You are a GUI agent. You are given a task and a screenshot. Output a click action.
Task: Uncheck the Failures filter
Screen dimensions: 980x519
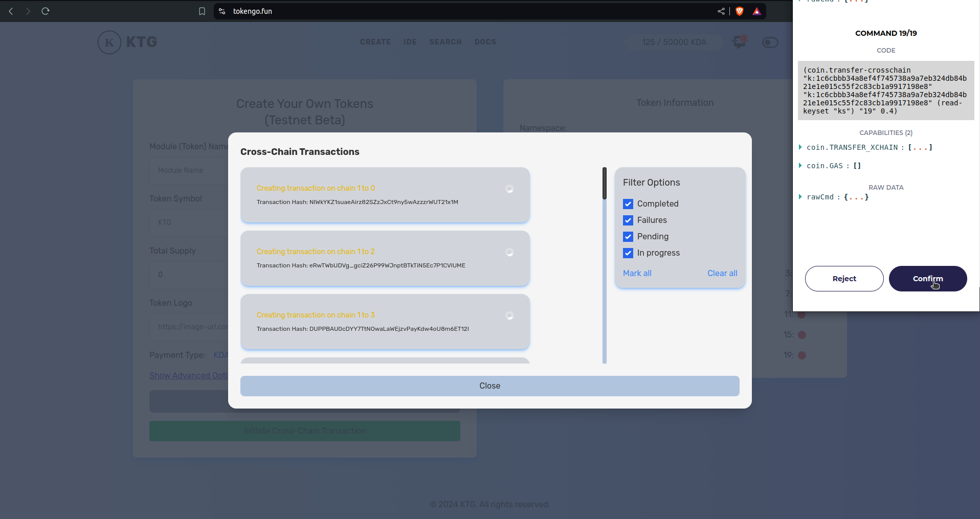[628, 220]
